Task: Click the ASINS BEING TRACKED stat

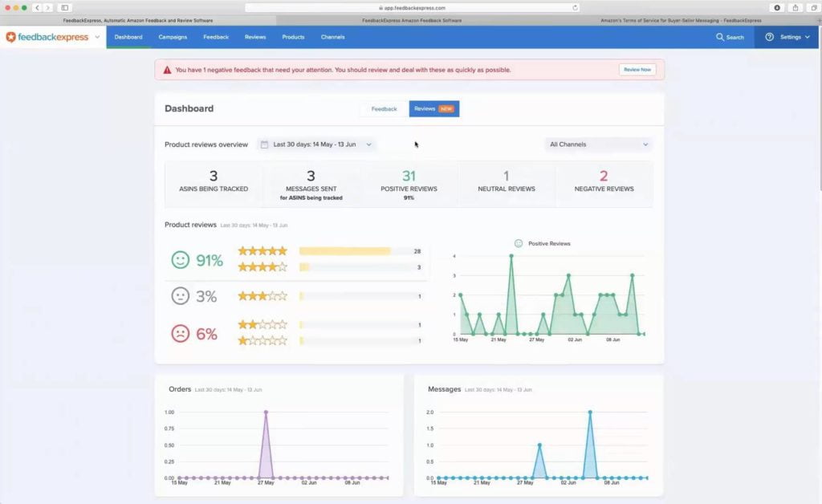Action: 214,184
